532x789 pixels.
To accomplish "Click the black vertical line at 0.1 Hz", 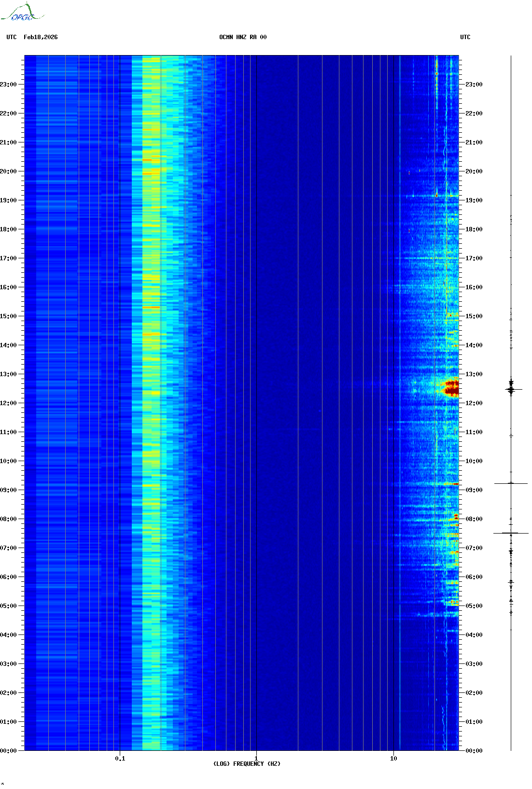I will pos(120,386).
